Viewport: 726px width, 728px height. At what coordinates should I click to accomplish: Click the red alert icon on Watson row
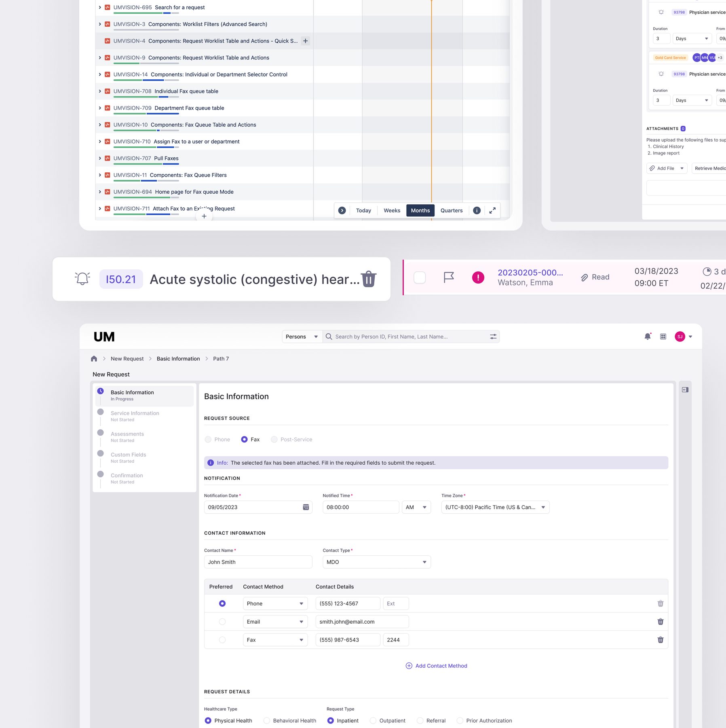point(478,277)
